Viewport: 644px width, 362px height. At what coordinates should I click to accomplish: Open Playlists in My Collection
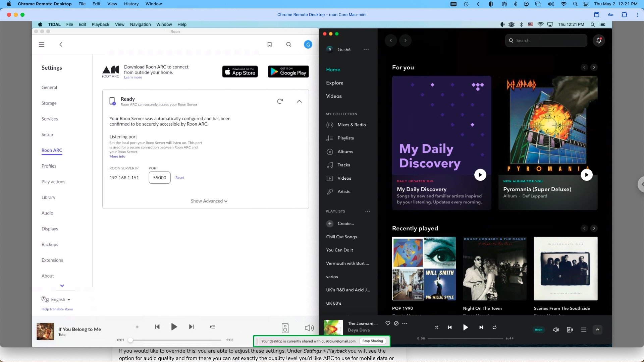pyautogui.click(x=340, y=138)
